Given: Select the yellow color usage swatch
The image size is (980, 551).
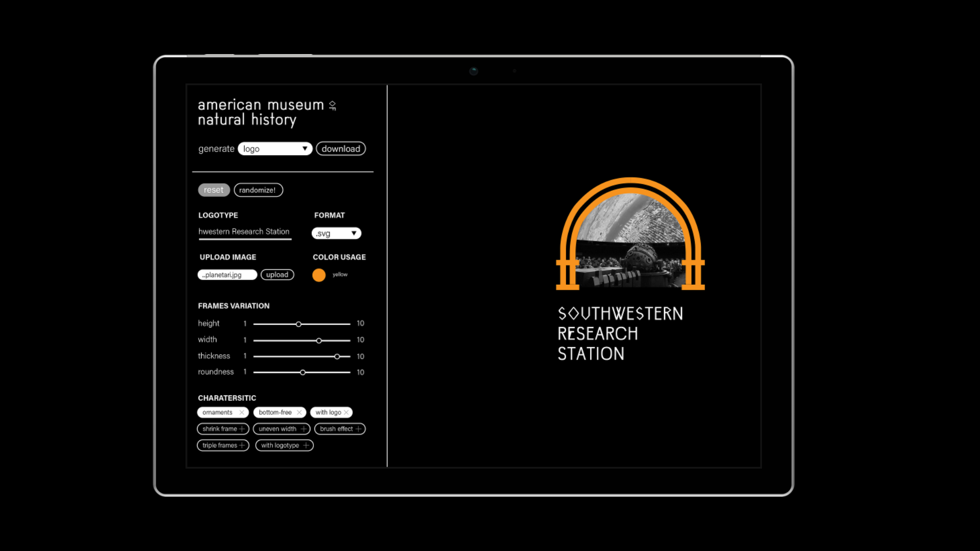Looking at the screenshot, I should tap(319, 275).
